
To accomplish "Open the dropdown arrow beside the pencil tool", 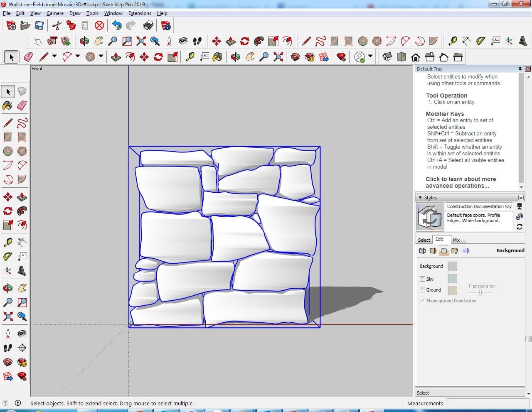I will tap(54, 56).
